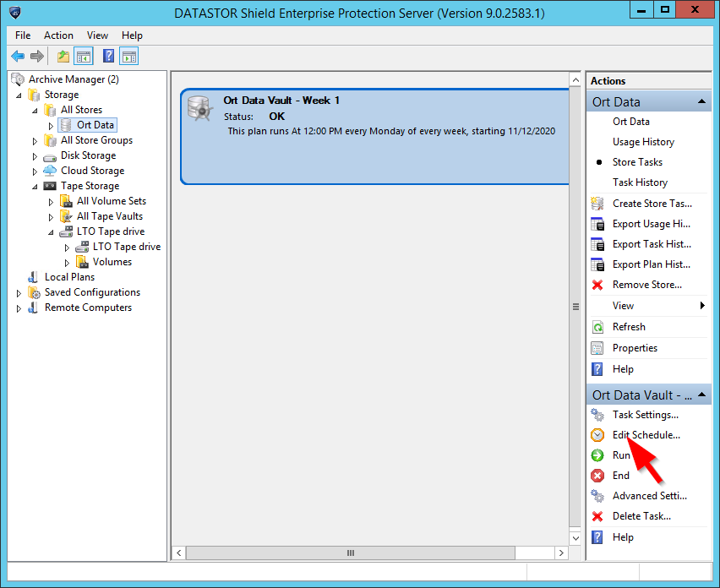Click the Forward arrow toolbar icon
720x588 pixels.
pyautogui.click(x=36, y=57)
